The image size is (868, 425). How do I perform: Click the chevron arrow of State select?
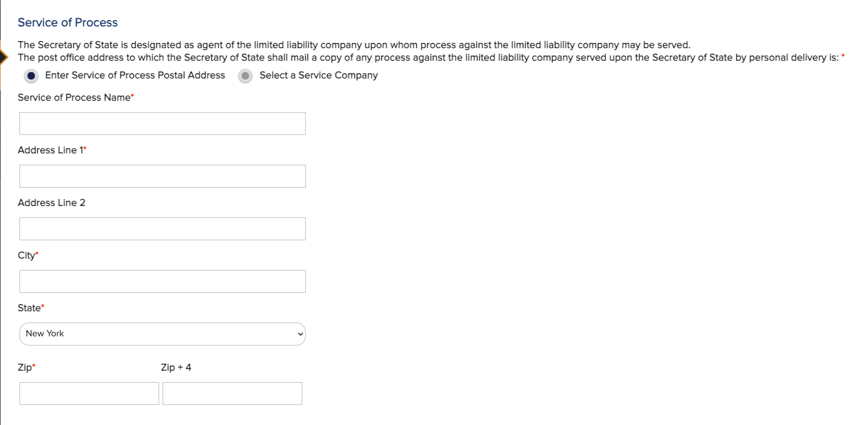point(301,334)
